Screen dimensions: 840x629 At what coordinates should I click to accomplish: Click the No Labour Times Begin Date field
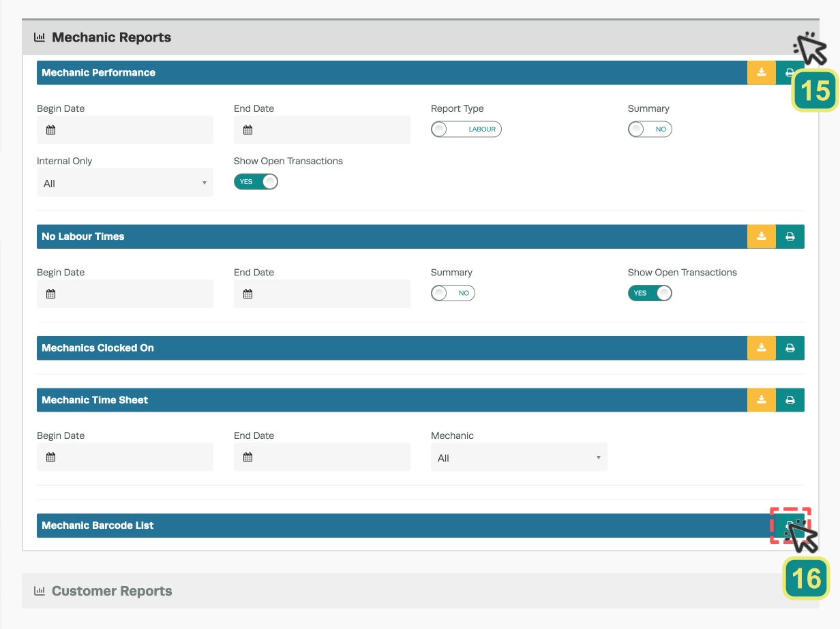(x=125, y=294)
